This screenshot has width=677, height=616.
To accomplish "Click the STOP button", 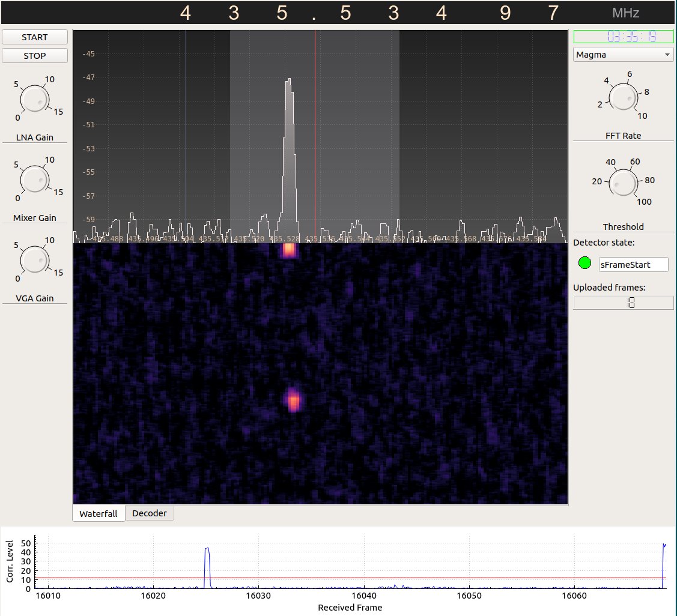I will (35, 56).
